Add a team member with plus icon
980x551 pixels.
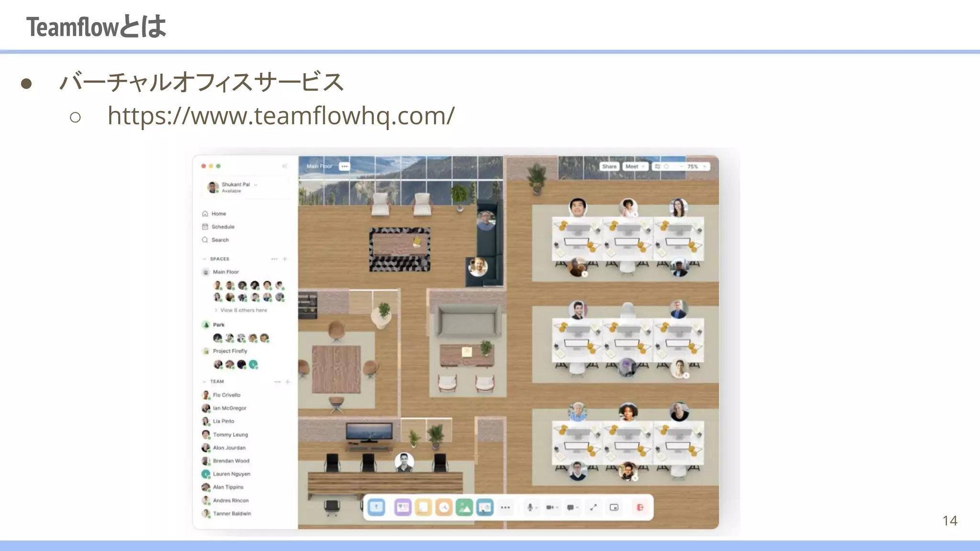(x=288, y=382)
